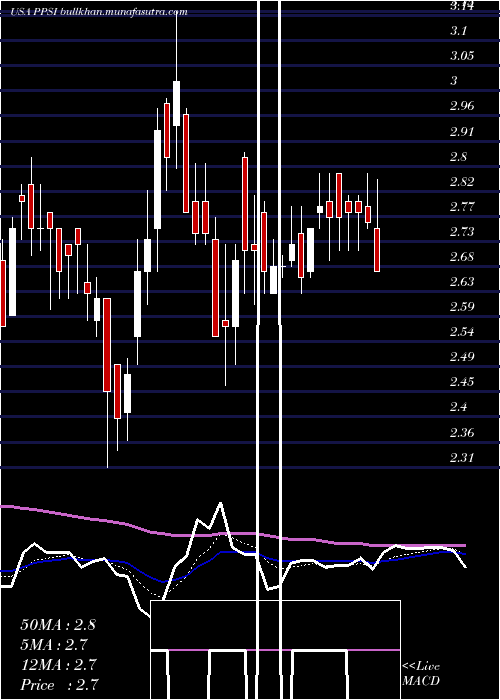Click the '5MA : 2.7' readout
This screenshot has height=700, width=500.
(x=54, y=645)
